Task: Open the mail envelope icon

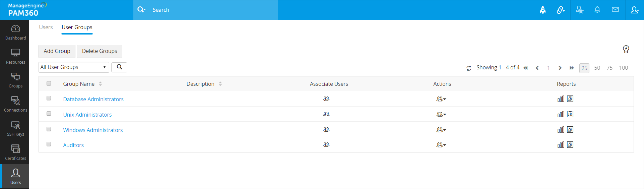Action: click(x=615, y=10)
